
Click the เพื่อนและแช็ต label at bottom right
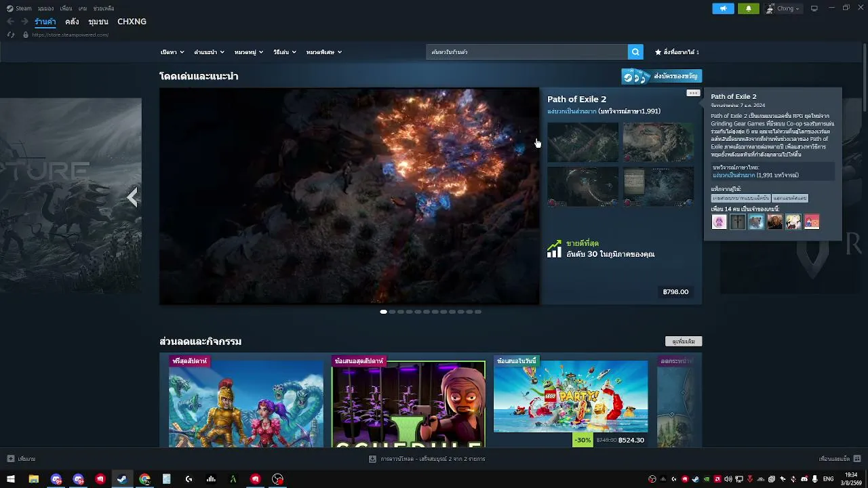point(834,459)
